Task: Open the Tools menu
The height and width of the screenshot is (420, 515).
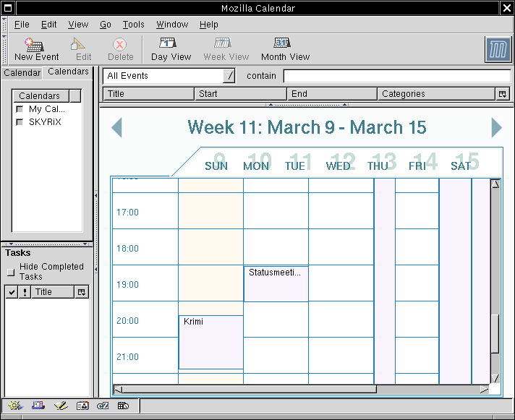Action: [133, 25]
